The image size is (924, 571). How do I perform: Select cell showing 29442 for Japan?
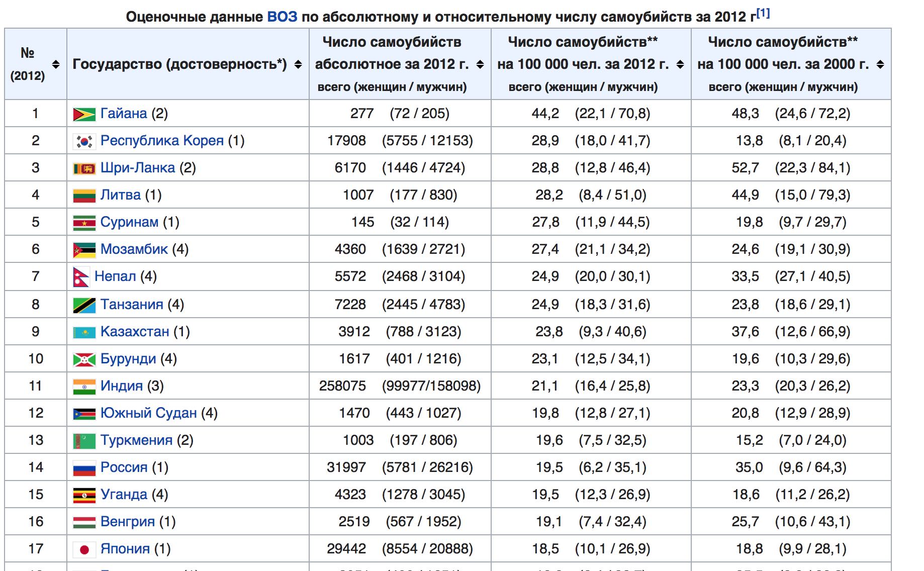400,549
